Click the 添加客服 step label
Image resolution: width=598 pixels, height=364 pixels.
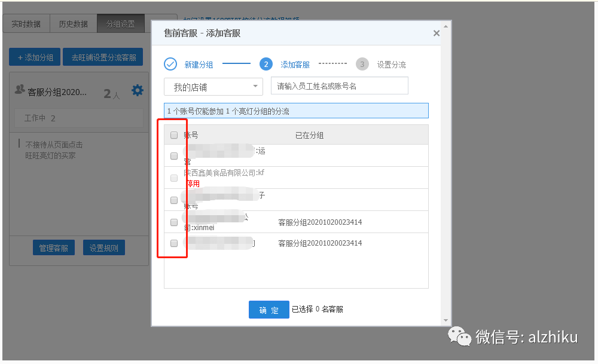tap(295, 65)
